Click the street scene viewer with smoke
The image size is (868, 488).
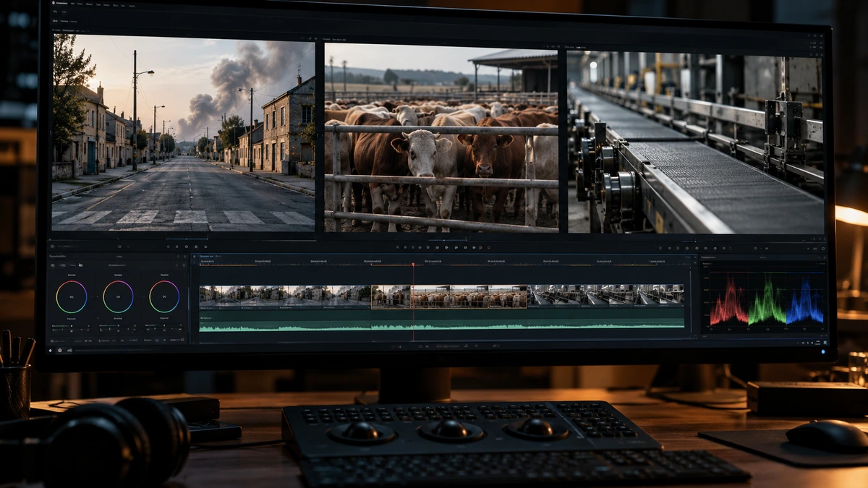click(183, 133)
